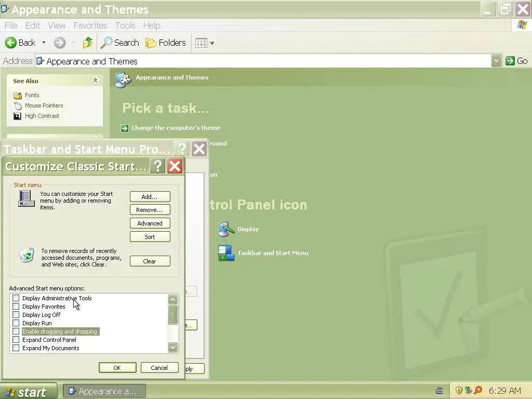Show the Folders pane
The height and width of the screenshot is (399, 532).
click(166, 43)
